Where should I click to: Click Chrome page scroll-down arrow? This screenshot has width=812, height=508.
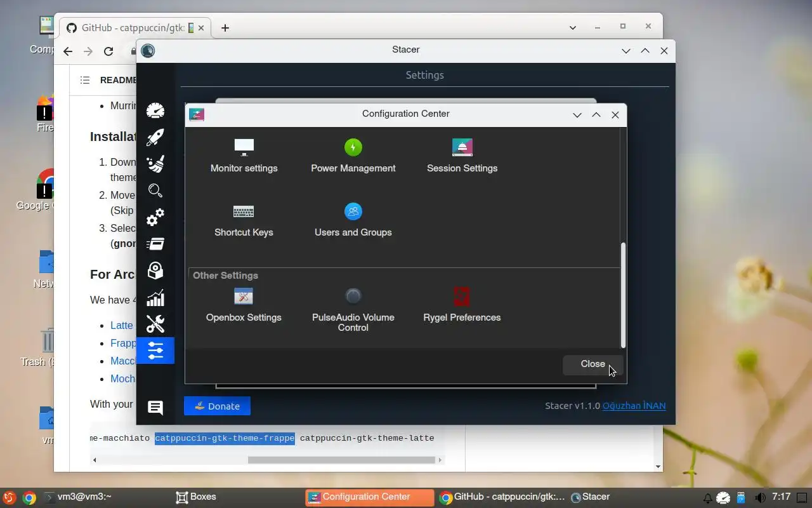tap(658, 467)
